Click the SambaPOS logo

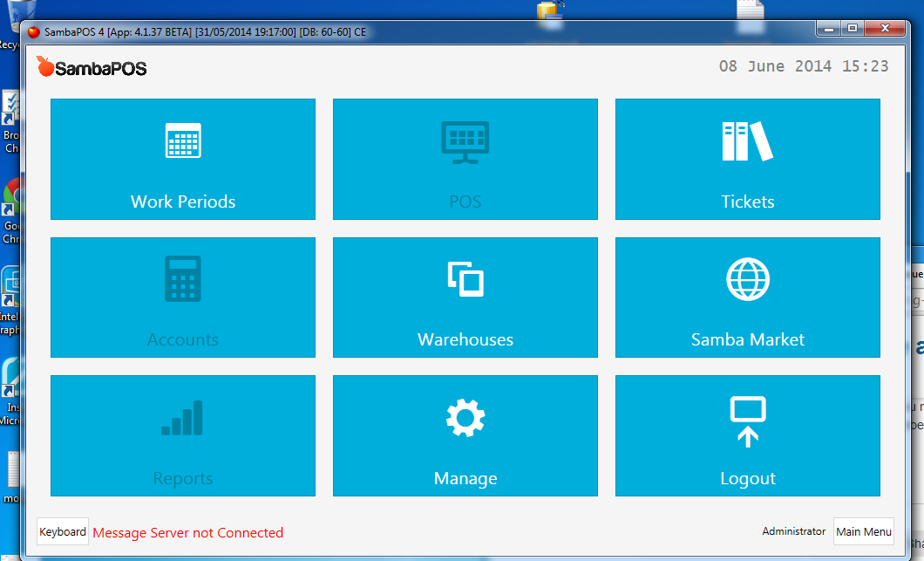tap(92, 67)
